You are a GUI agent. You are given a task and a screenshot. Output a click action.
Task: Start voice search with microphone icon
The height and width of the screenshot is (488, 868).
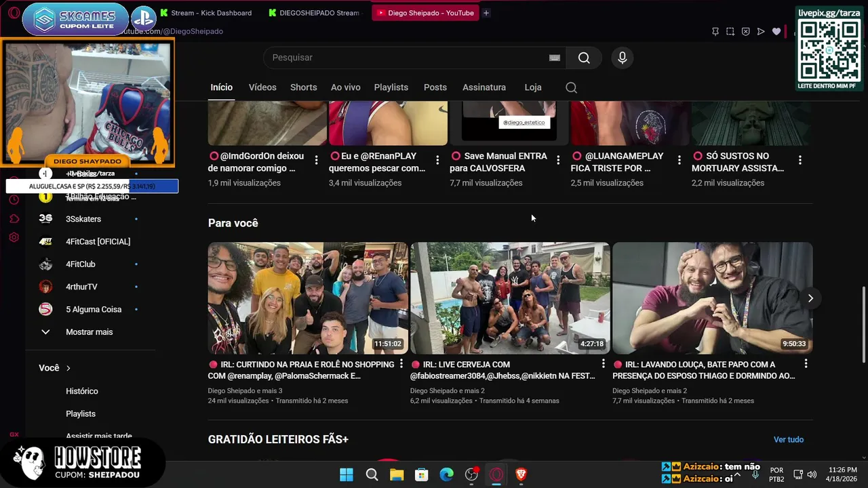pos(623,58)
